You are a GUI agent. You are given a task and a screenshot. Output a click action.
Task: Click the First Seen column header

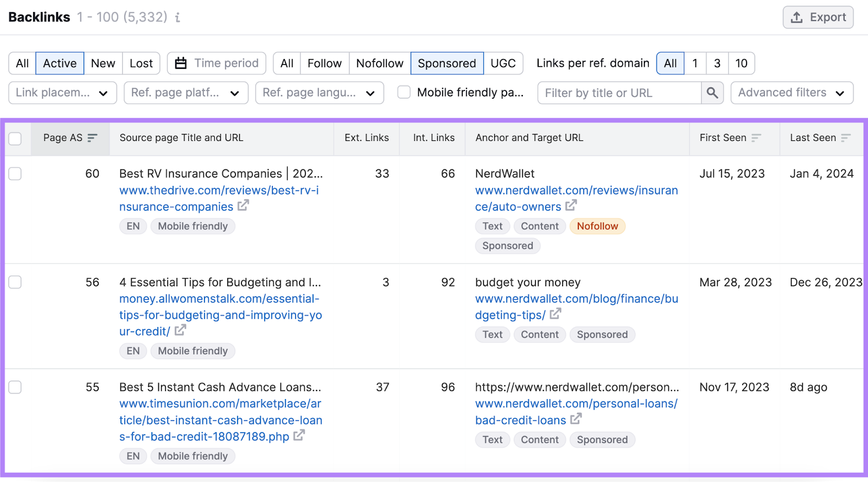[735, 138]
